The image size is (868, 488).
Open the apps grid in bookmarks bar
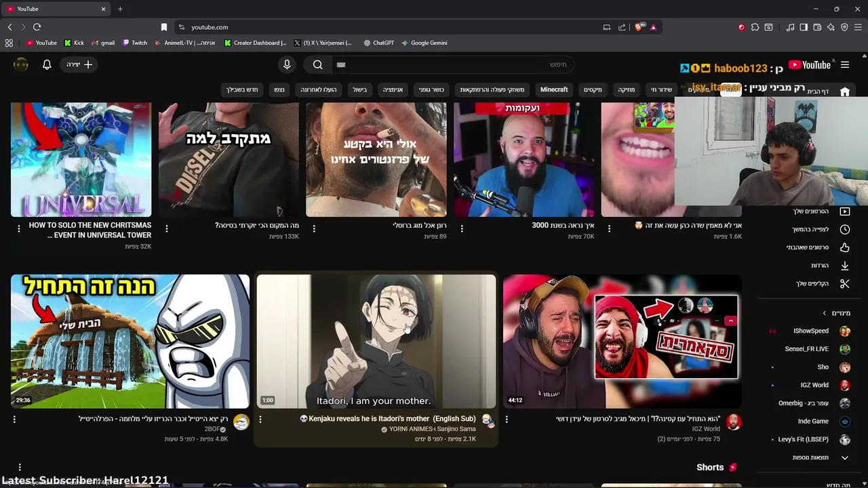(x=9, y=43)
